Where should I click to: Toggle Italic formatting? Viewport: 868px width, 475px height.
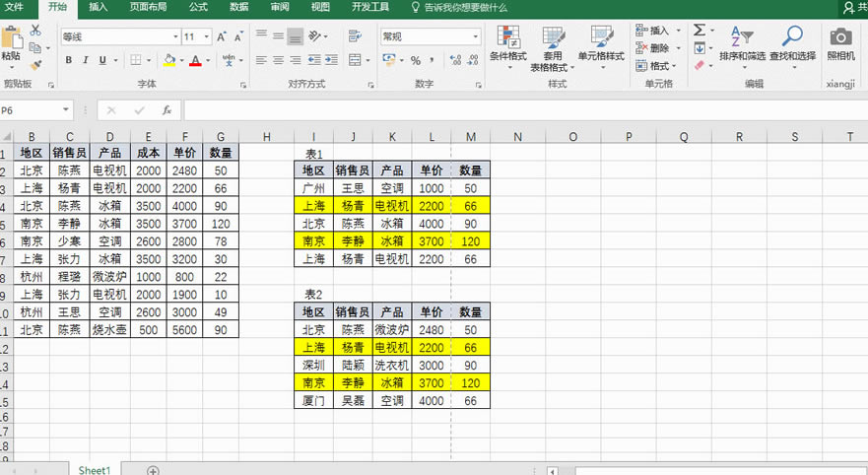click(x=86, y=60)
